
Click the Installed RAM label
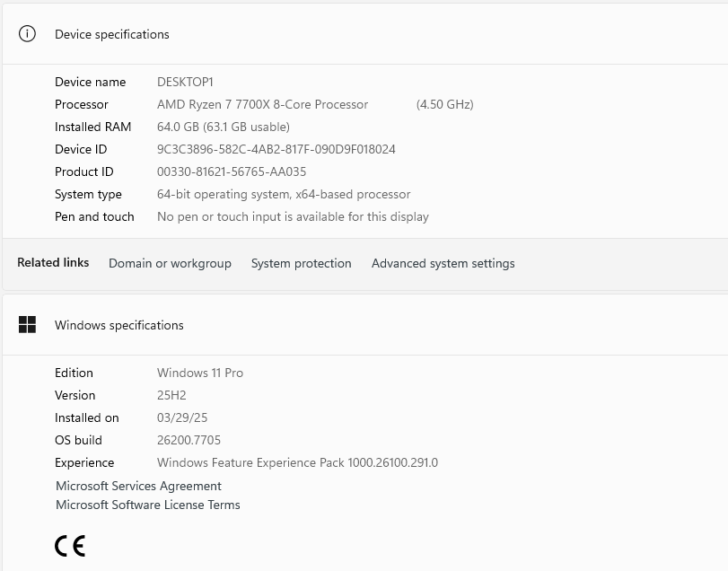click(x=92, y=127)
